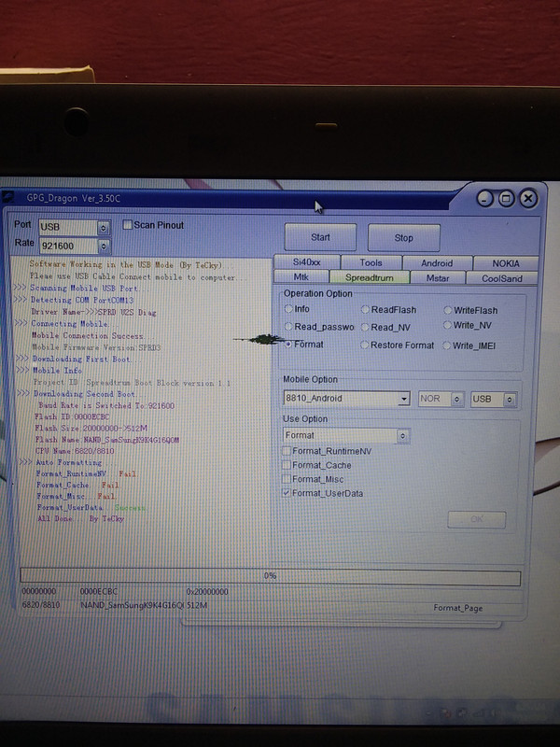Close the GPG_Dragon window
Screen dimensions: 560x747
[528, 198]
